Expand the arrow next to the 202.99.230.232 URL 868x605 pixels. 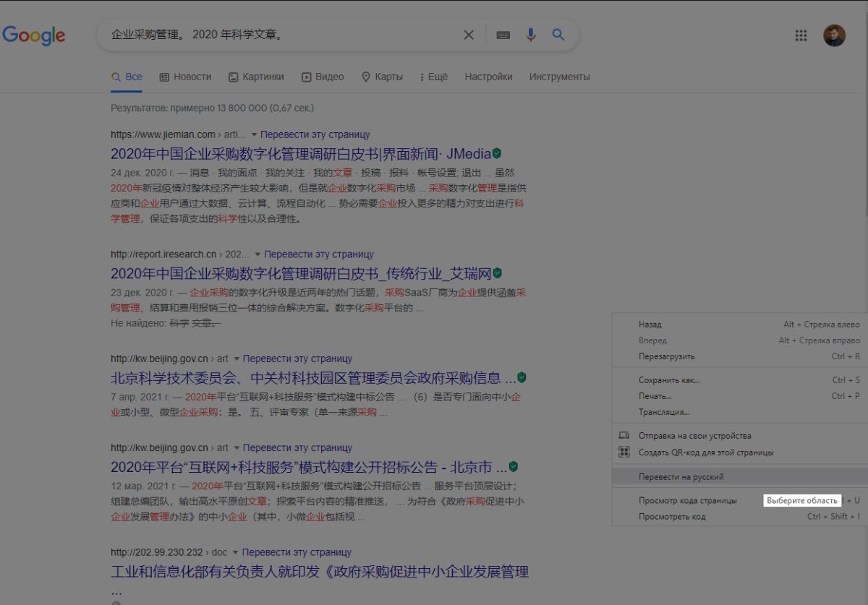(237, 552)
